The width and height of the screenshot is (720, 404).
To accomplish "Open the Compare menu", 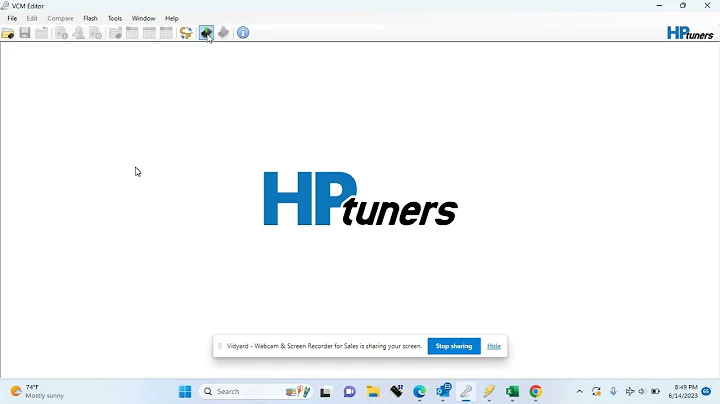I will (x=61, y=18).
